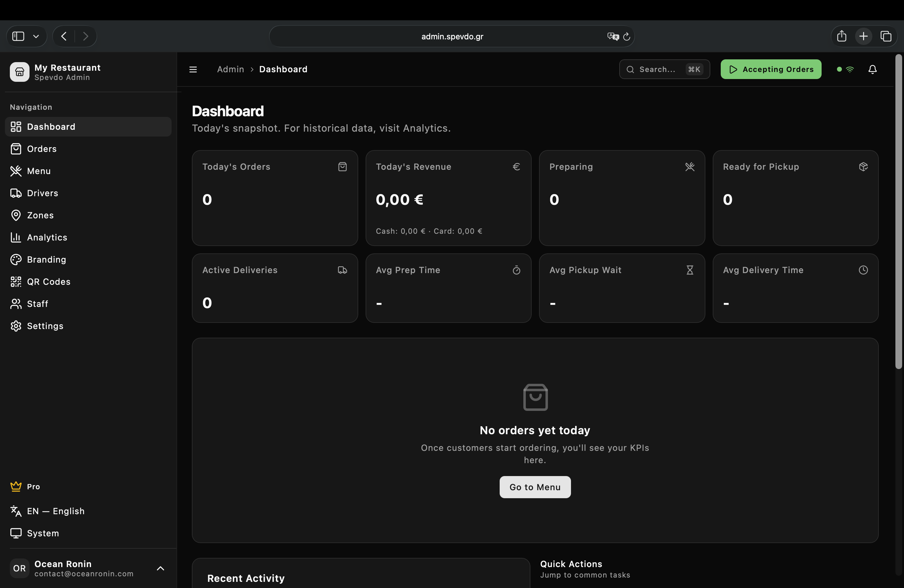Open the QR Codes section
The height and width of the screenshot is (588, 904).
[48, 281]
